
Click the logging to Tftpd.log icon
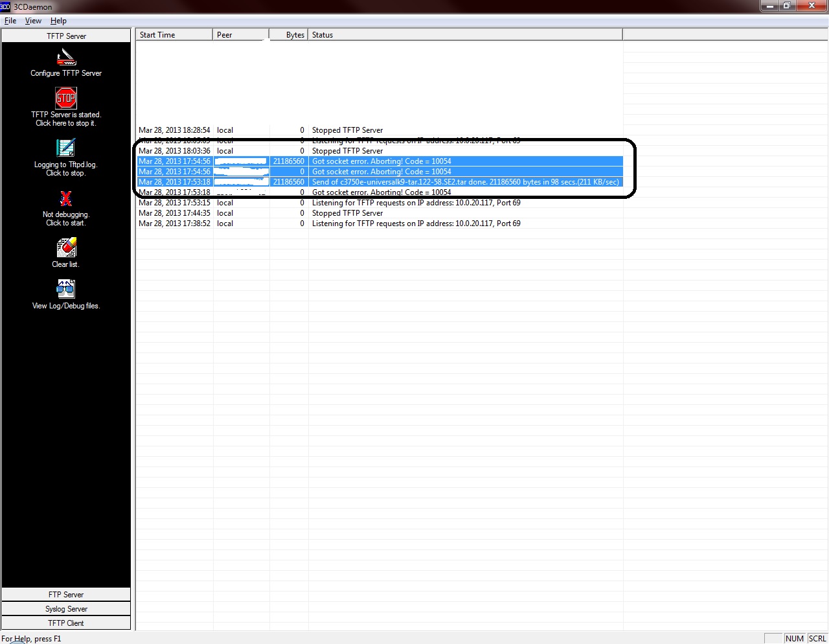click(x=65, y=148)
